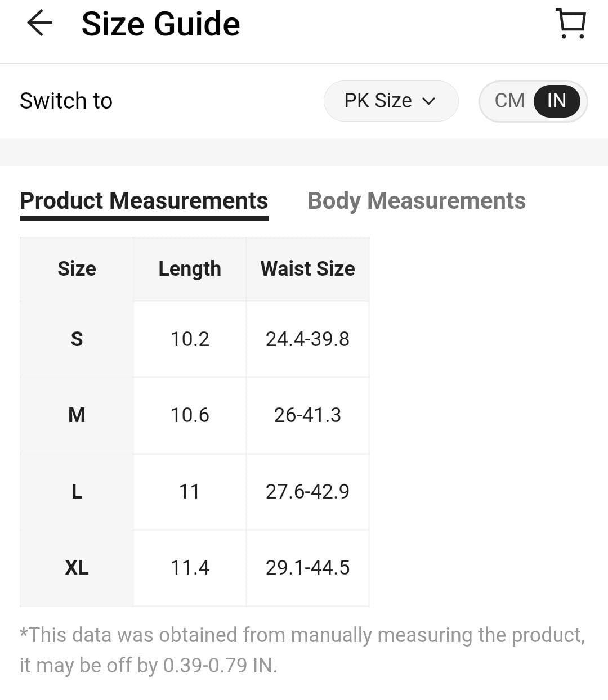Click the 24.4-39.8 waist size cell

pos(307,339)
